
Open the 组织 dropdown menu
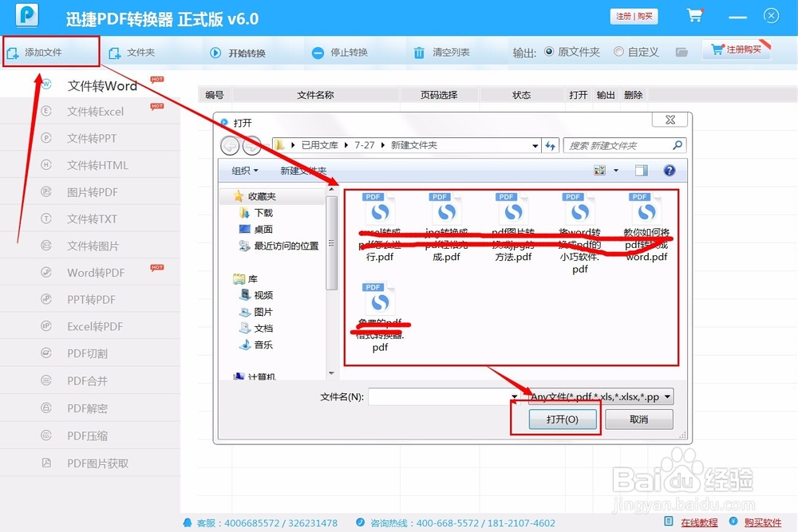(245, 171)
